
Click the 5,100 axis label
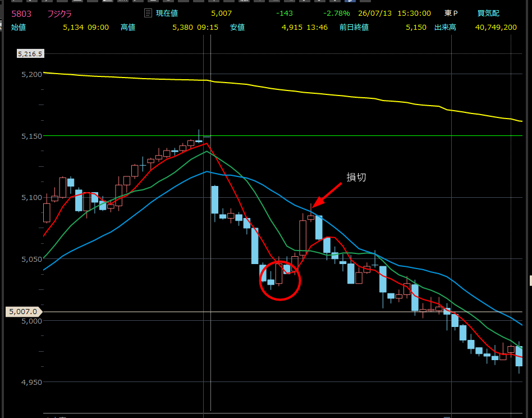[x=32, y=198]
